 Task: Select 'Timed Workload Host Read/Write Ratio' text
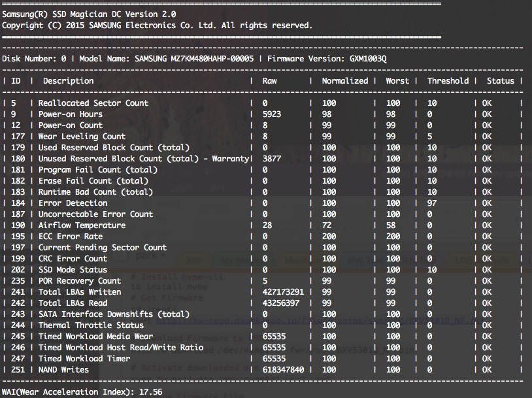pos(121,348)
